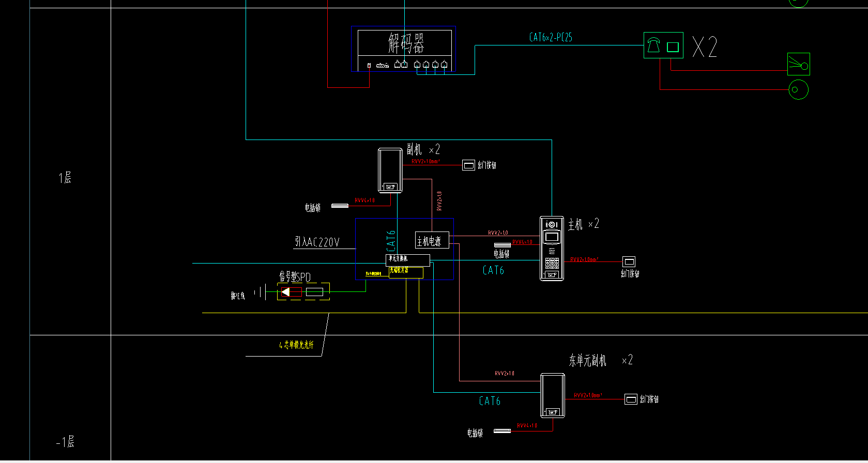Click the RVV2×1.0mm² label right of 东单元副机

coord(588,395)
